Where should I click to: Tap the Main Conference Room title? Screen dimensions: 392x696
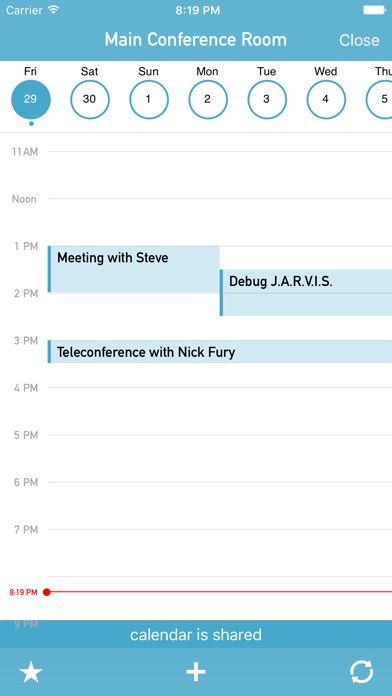click(196, 40)
